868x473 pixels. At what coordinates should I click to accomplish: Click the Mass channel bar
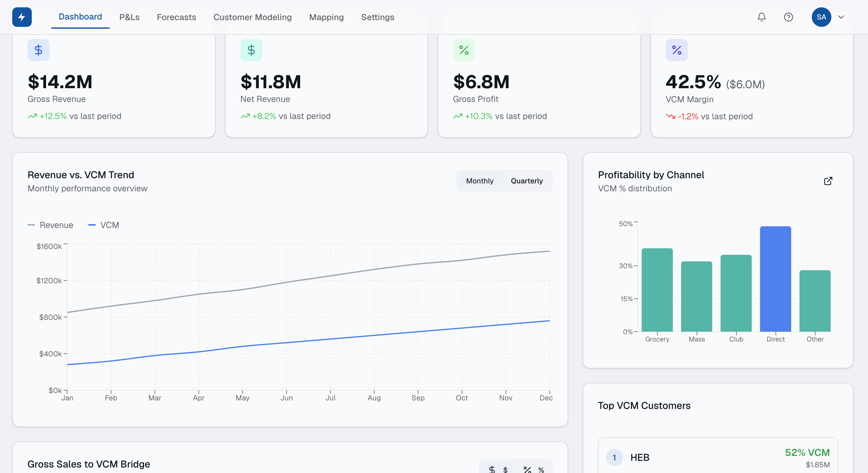click(696, 297)
